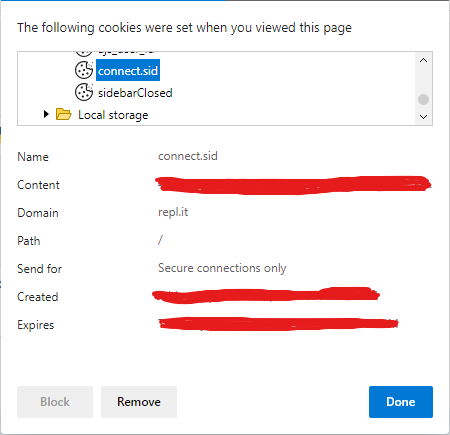Remove the selected cookie
Screen dimensions: 450x435
(x=139, y=402)
